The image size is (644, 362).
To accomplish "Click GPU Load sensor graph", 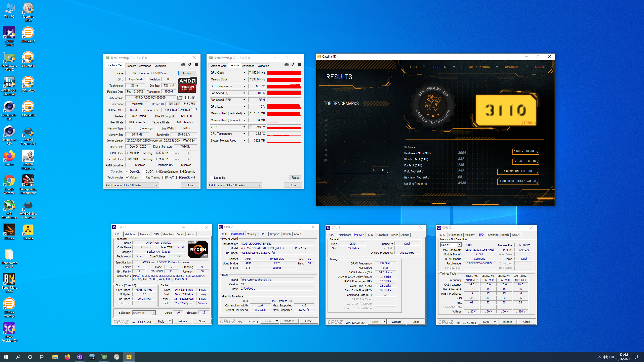I will click(284, 107).
